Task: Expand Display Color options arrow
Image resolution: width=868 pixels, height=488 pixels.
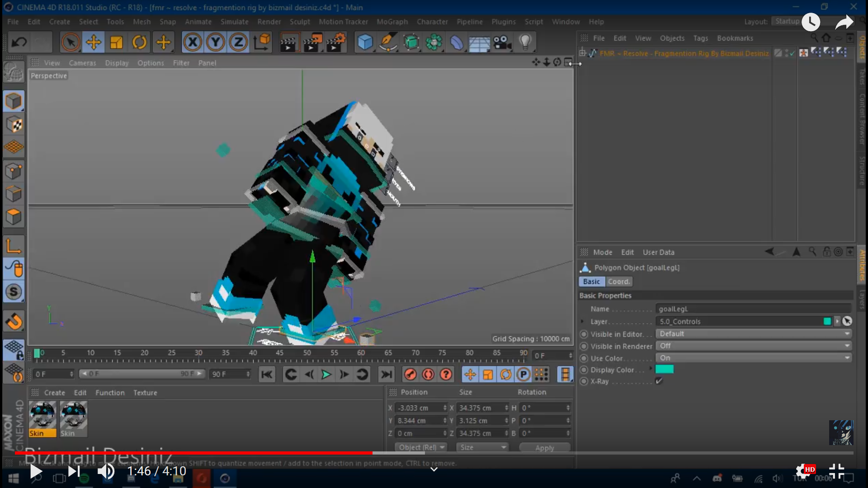Action: coord(651,369)
